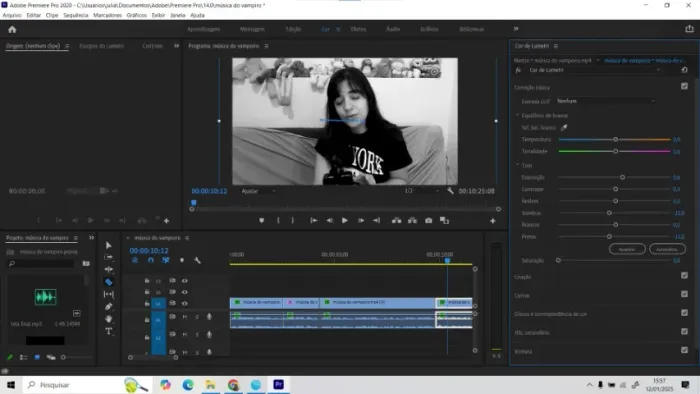Open the Ajustar zoom level dropdown
Image resolution: width=700 pixels, height=394 pixels.
coord(258,191)
